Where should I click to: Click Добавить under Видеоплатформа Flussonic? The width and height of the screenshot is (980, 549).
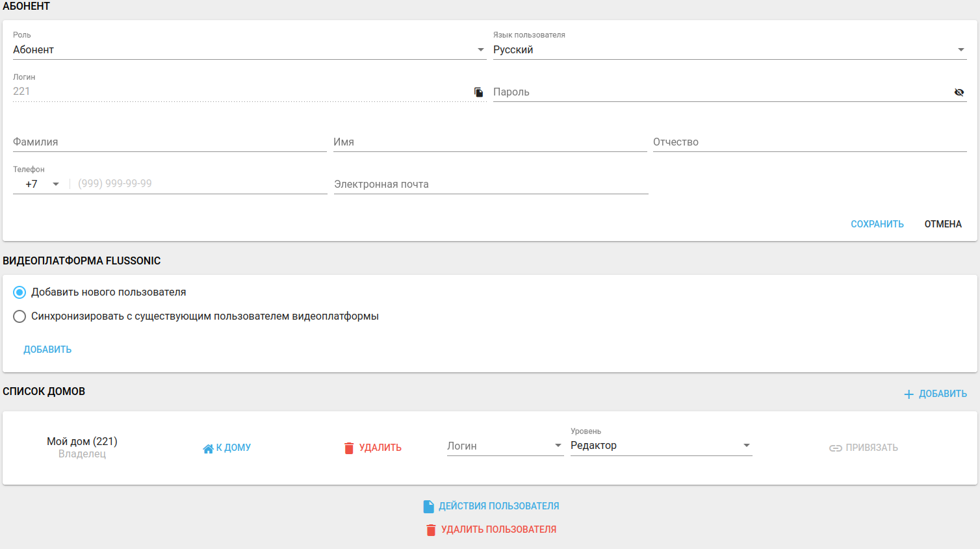point(47,350)
